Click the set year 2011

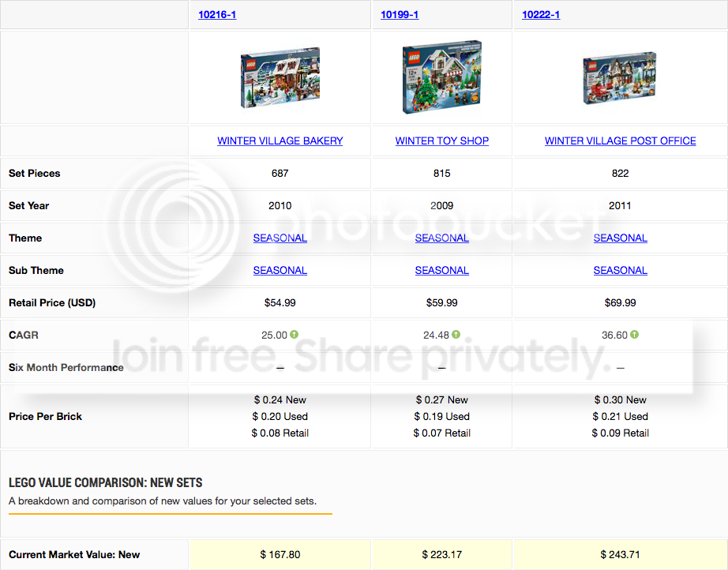click(x=621, y=205)
